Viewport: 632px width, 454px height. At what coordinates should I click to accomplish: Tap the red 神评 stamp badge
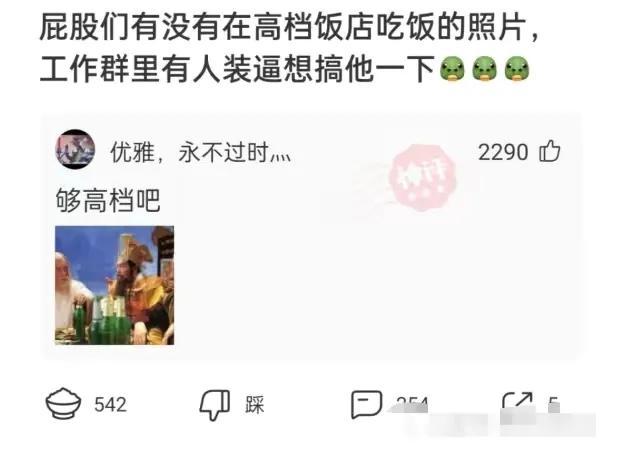[x=422, y=178]
